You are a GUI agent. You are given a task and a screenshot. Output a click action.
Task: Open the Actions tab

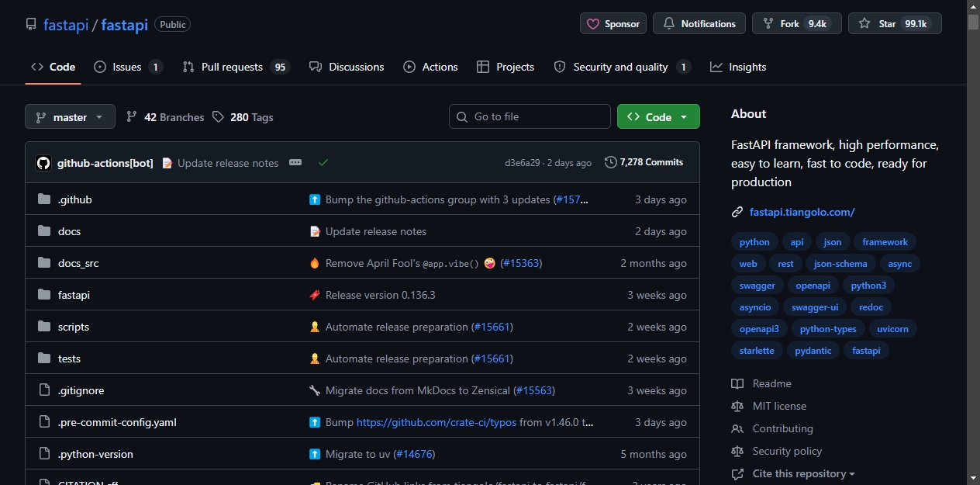tap(430, 67)
